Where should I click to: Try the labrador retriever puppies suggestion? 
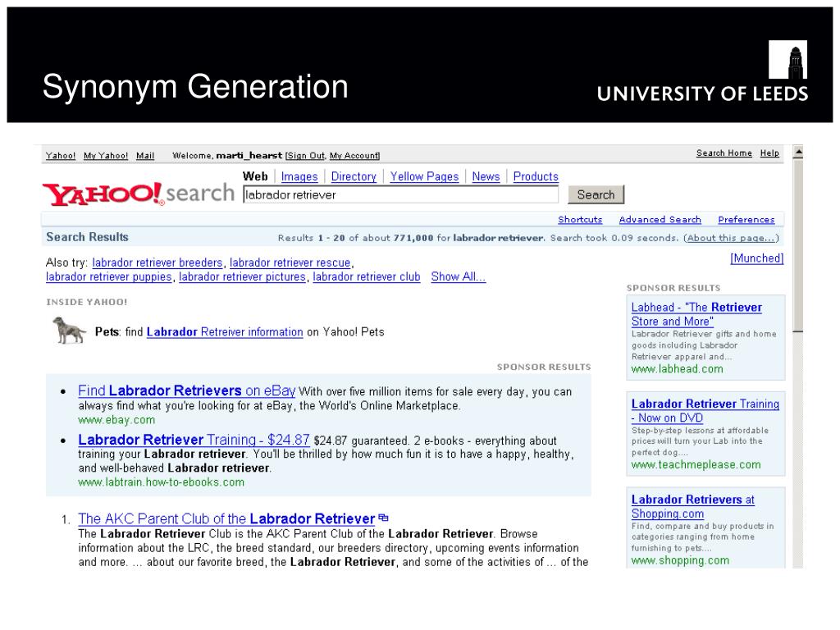109,276
